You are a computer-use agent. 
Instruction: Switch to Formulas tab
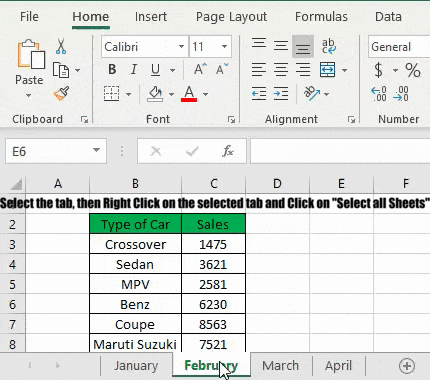[321, 17]
